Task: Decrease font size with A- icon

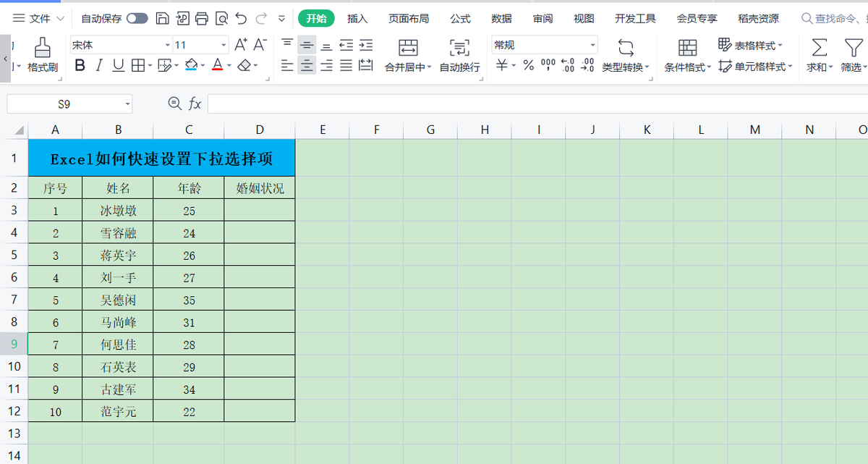Action: 260,45
